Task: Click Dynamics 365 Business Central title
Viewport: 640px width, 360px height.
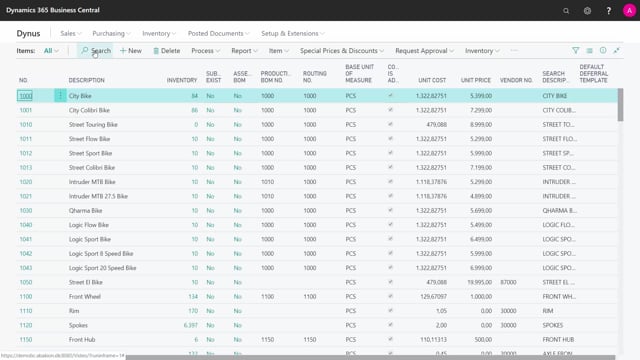Action: pos(53,10)
